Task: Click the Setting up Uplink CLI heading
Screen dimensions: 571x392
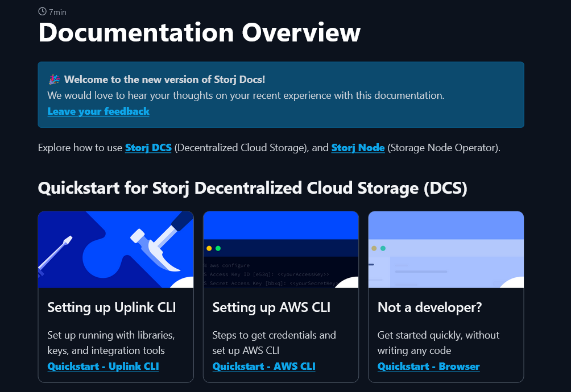Action: tap(111, 308)
